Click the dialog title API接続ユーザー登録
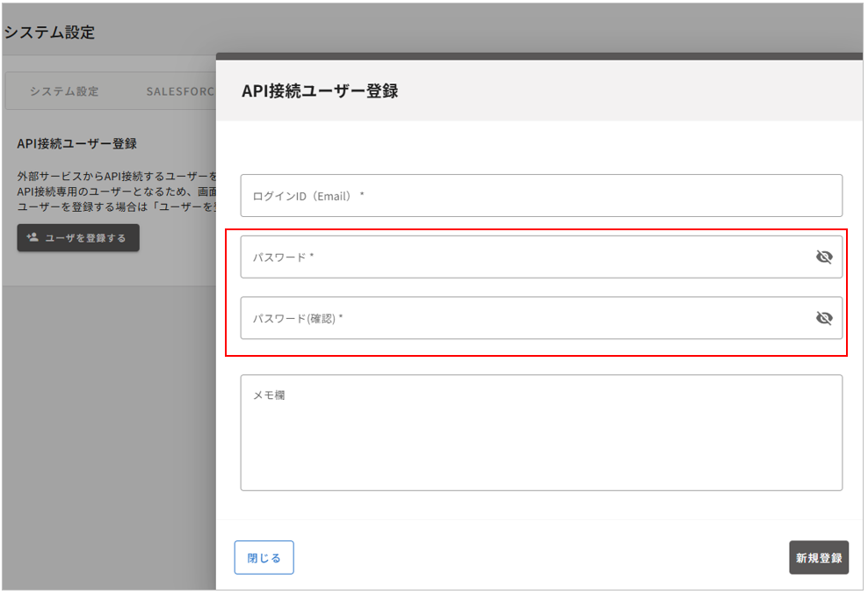 tap(320, 91)
